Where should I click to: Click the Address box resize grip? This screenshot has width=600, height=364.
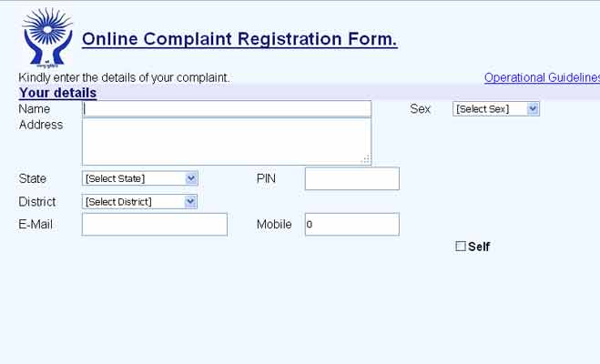click(x=365, y=159)
